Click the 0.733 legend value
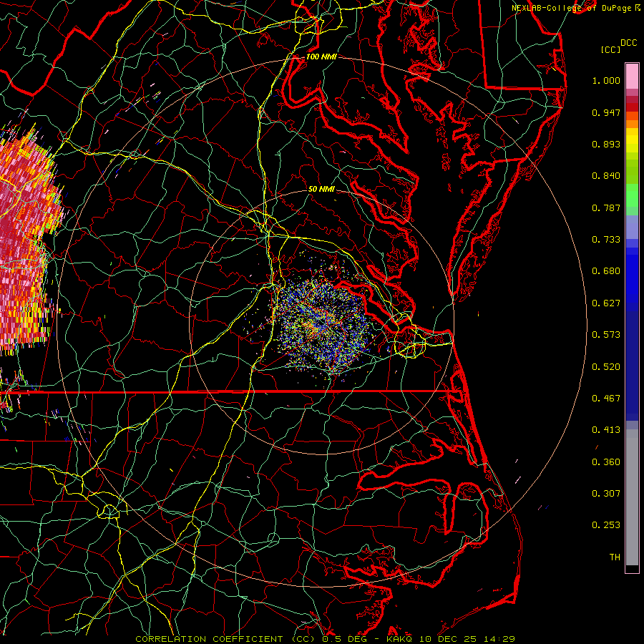The width and height of the screenshot is (644, 644). click(606, 240)
